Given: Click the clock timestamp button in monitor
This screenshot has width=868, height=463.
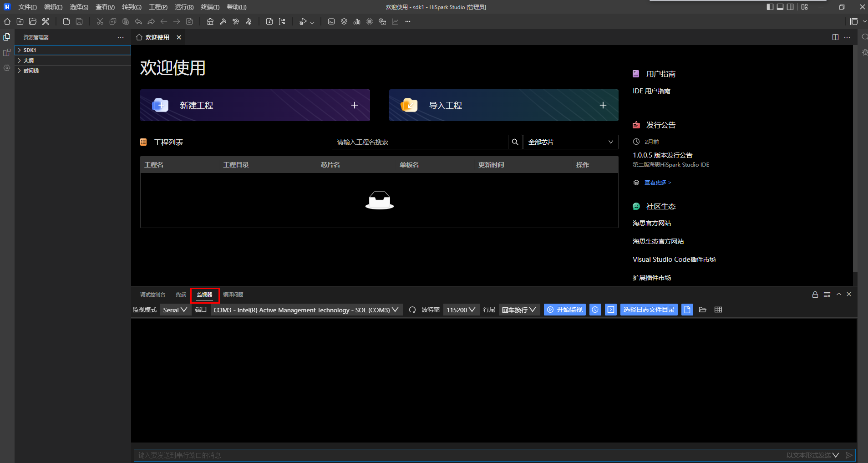Looking at the screenshot, I should pos(595,310).
